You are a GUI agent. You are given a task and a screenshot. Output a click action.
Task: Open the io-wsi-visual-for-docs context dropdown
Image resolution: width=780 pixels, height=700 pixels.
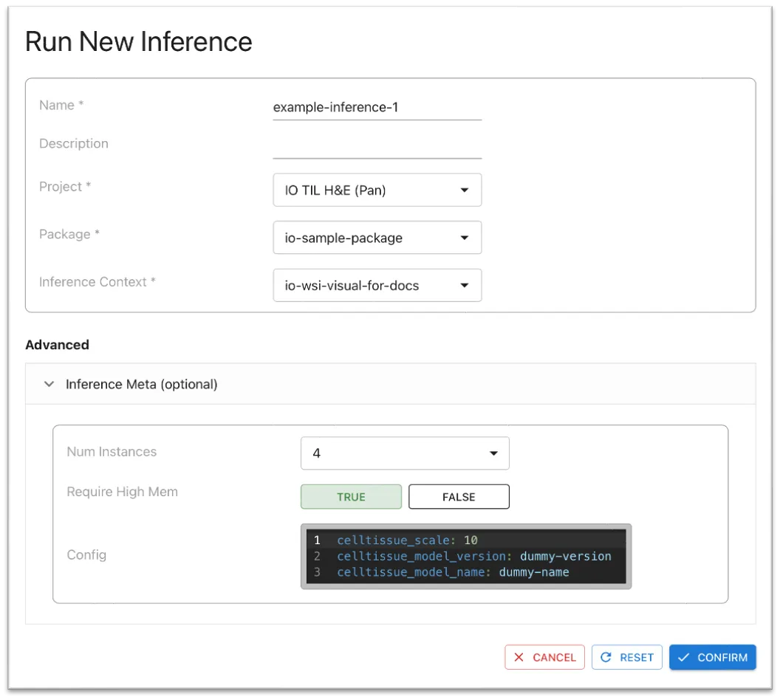point(369,285)
